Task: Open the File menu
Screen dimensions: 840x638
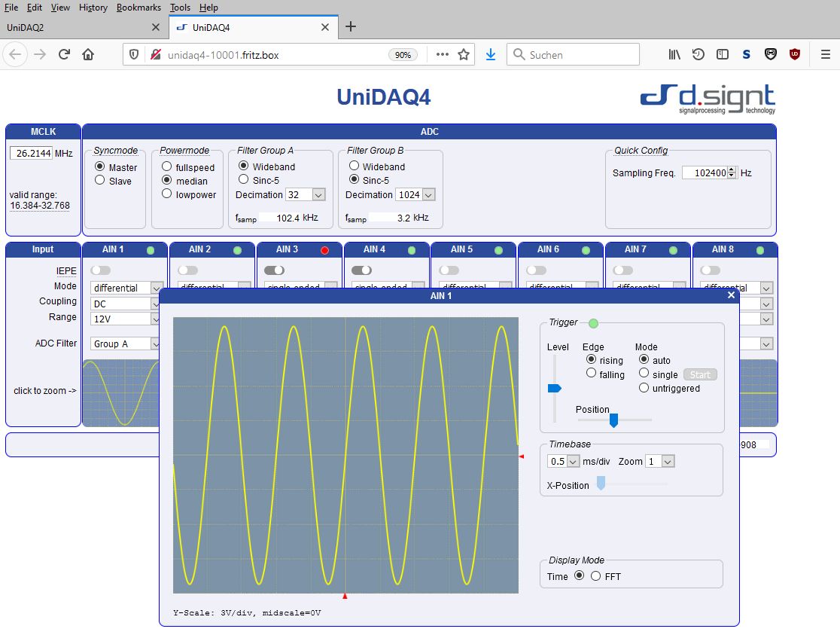Action: click(x=11, y=8)
